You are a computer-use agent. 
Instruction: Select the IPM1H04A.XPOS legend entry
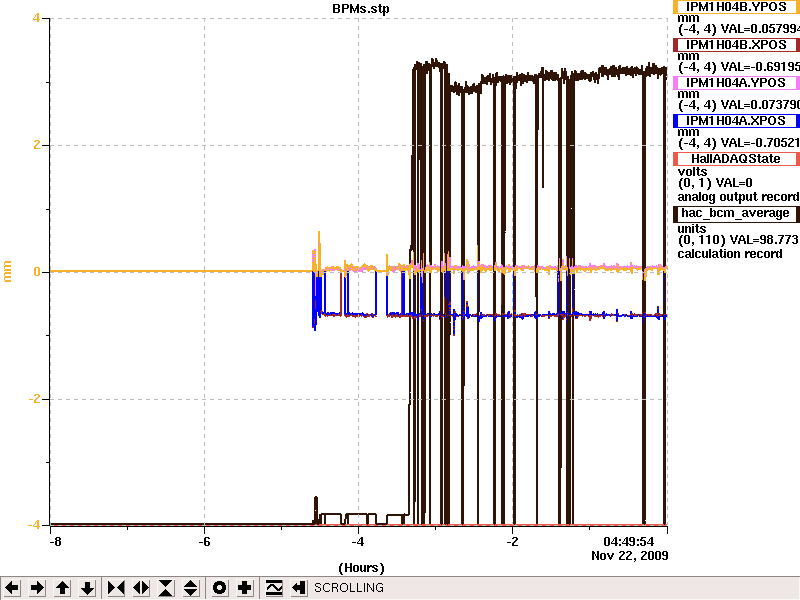coord(736,121)
